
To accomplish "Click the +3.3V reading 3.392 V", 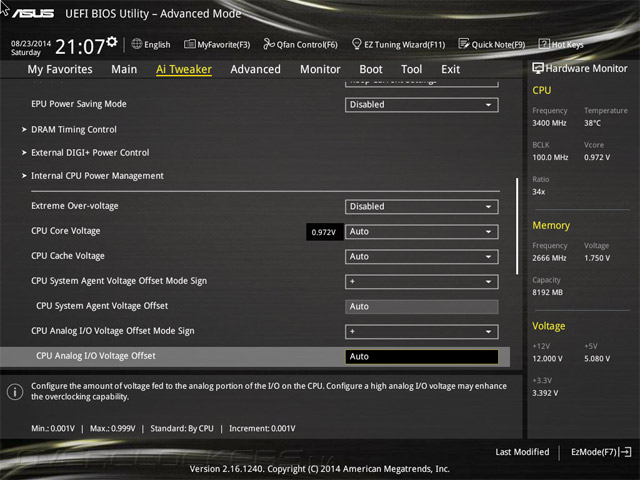I will pos(545,393).
